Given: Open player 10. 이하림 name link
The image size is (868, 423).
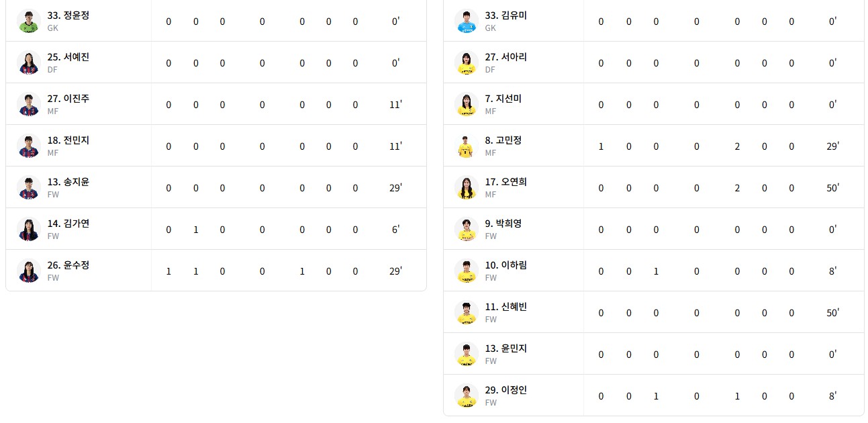Looking at the screenshot, I should [x=505, y=265].
